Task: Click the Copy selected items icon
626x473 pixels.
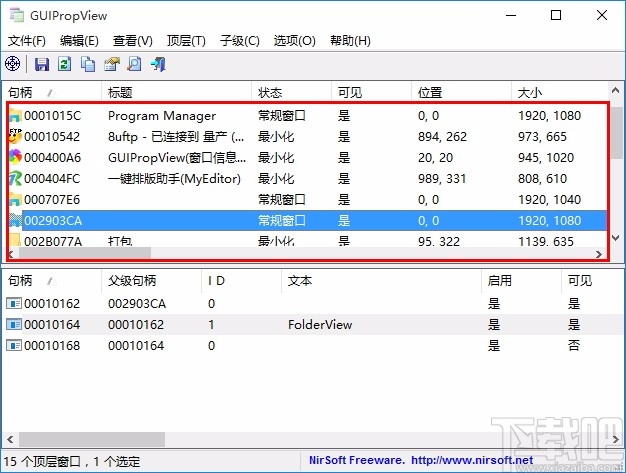Action: (x=88, y=64)
